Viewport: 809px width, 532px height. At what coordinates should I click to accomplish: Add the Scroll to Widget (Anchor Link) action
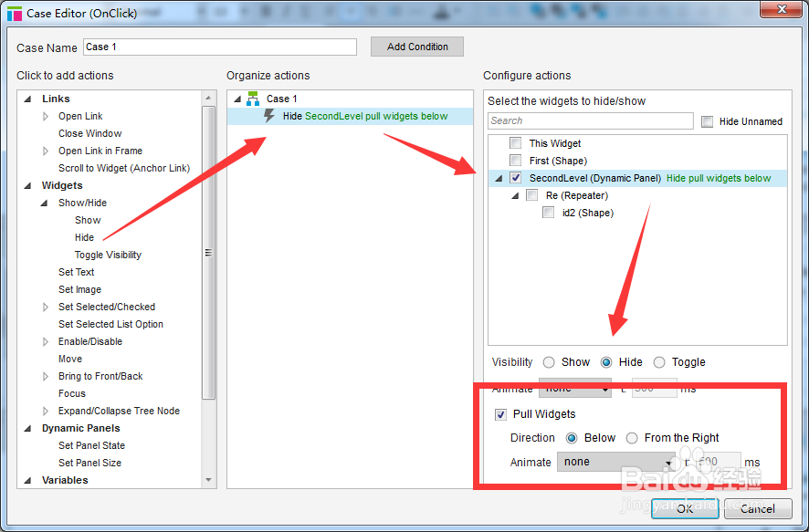[124, 168]
